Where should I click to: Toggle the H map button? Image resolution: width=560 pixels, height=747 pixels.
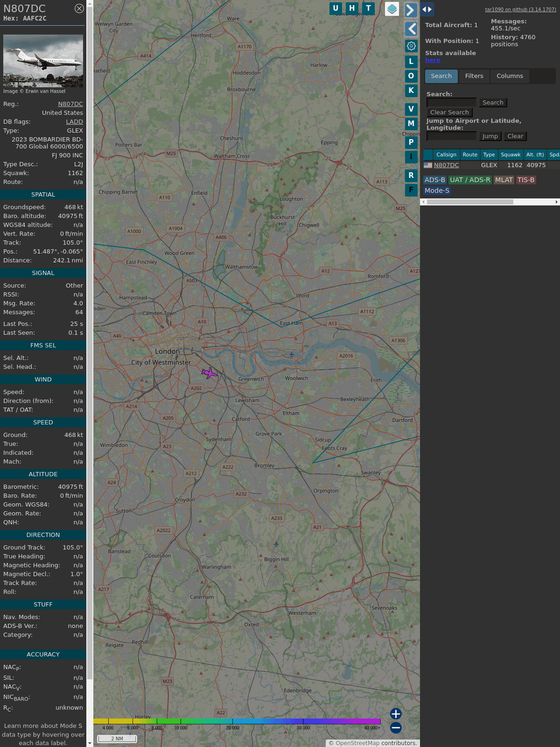[x=352, y=8]
